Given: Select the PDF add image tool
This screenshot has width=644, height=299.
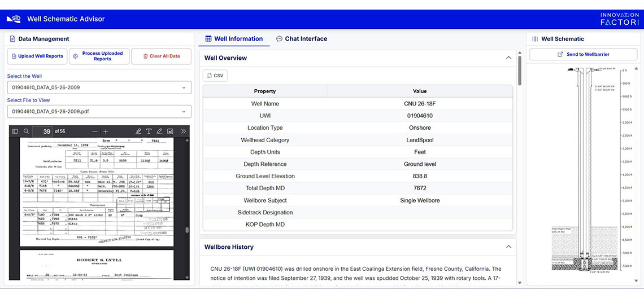Looking at the screenshot, I should click(170, 131).
